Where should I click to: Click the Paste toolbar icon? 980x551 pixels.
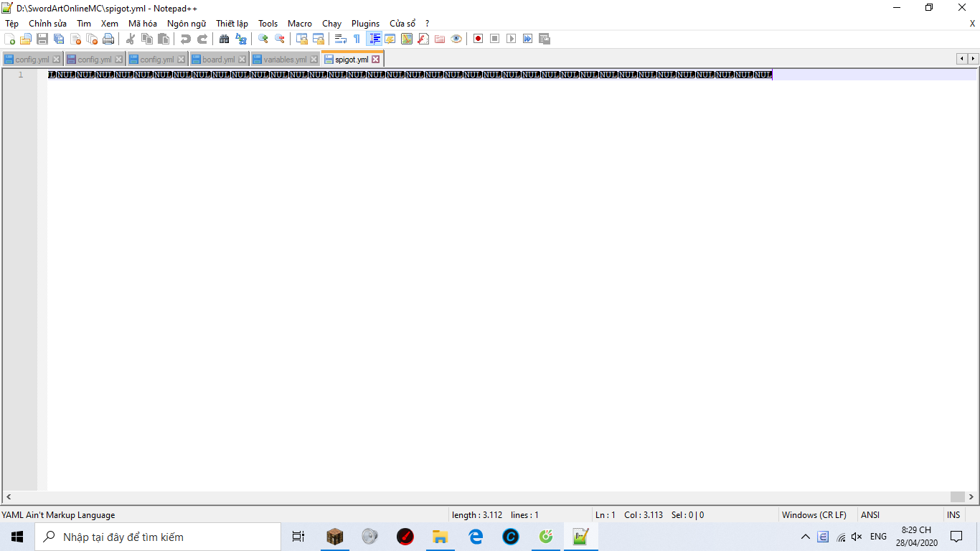coord(164,39)
